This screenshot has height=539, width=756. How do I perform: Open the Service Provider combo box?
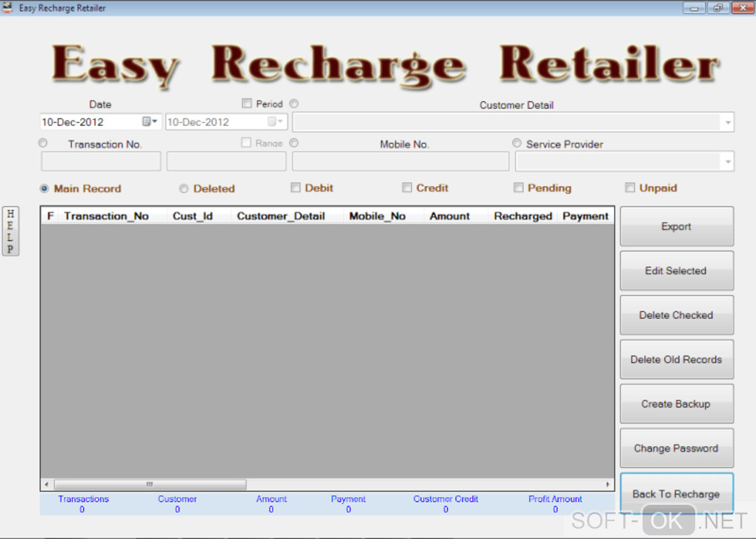coord(727,162)
